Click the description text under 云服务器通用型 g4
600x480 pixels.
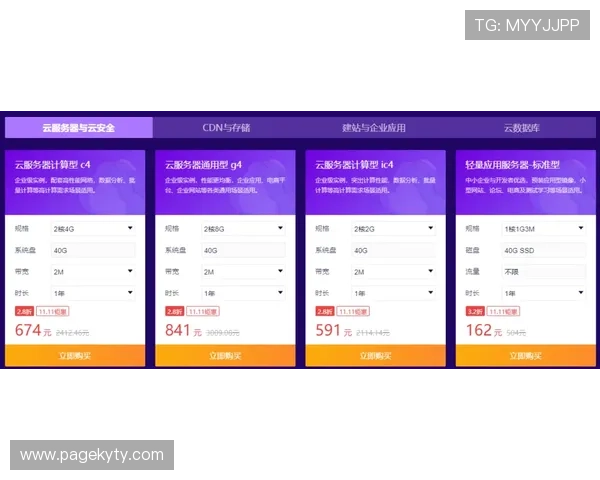pos(225,185)
